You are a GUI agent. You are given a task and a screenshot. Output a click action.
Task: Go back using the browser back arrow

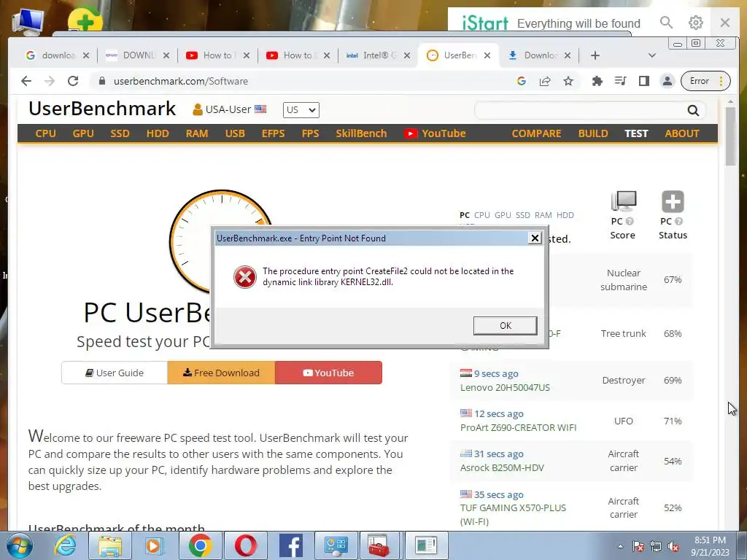[x=26, y=81]
